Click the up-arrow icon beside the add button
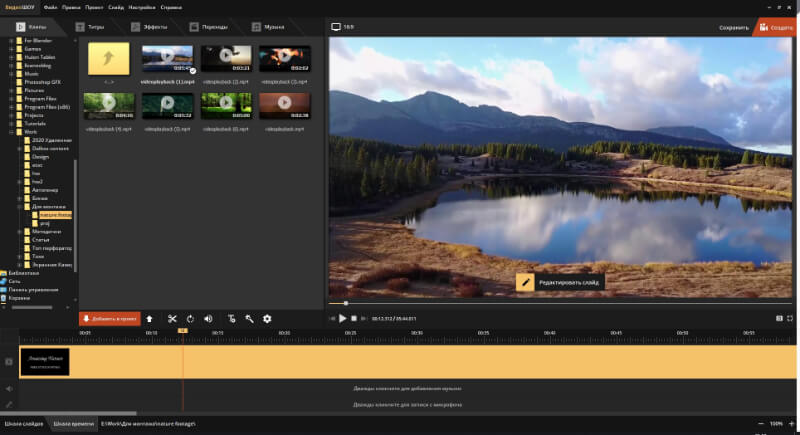This screenshot has height=435, width=800. (149, 319)
